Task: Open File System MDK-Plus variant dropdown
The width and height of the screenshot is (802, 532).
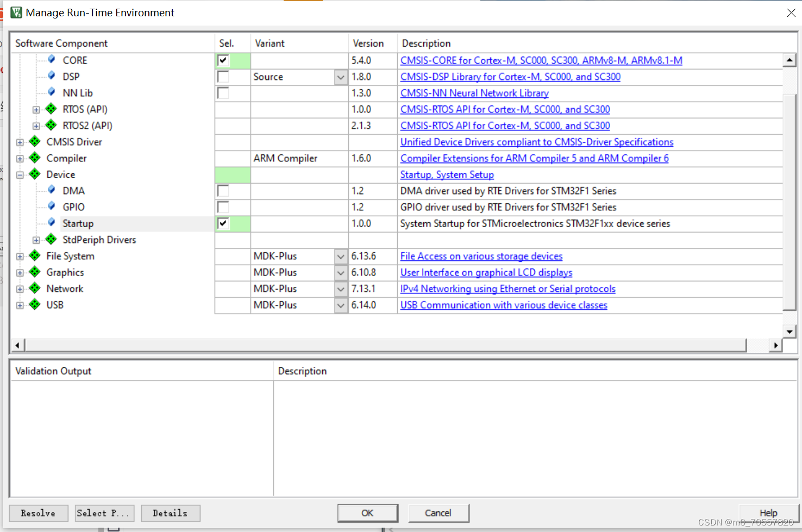Action: (341, 256)
